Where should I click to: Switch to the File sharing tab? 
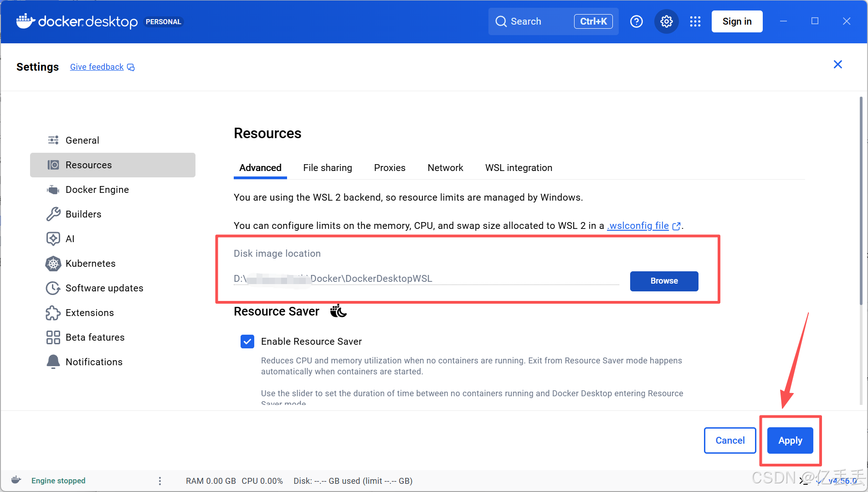(x=328, y=168)
